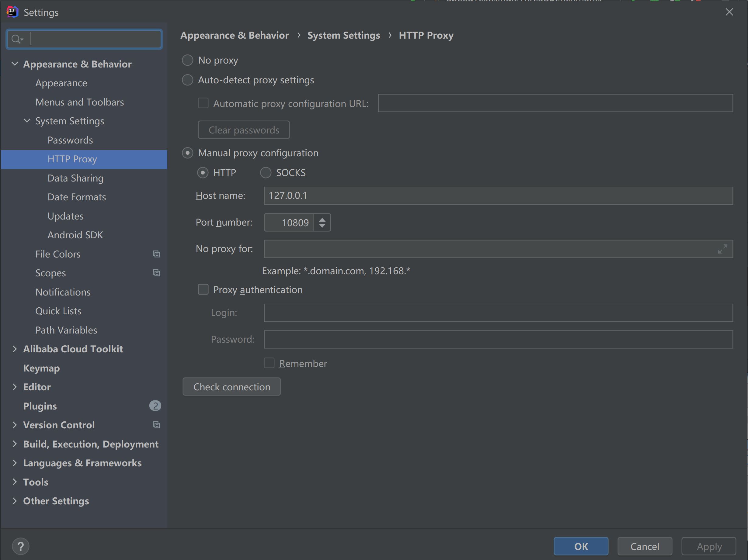Expand the Tools settings section

click(x=15, y=482)
